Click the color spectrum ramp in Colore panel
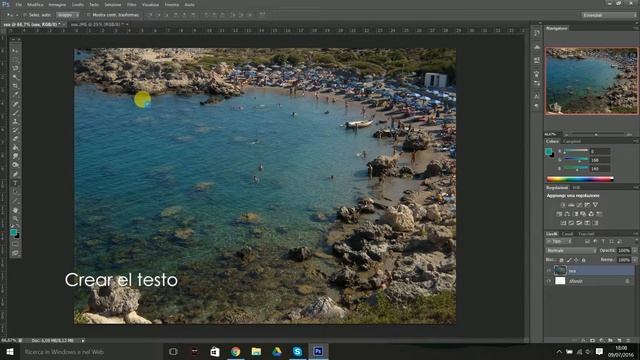Viewport: 640px width, 360px height. click(580, 179)
